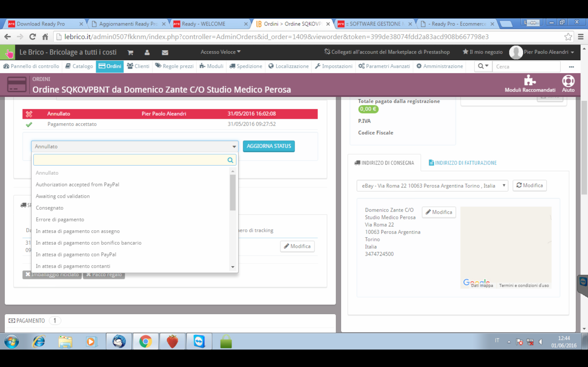Click the status list scrollbar down arrow

[x=233, y=267]
